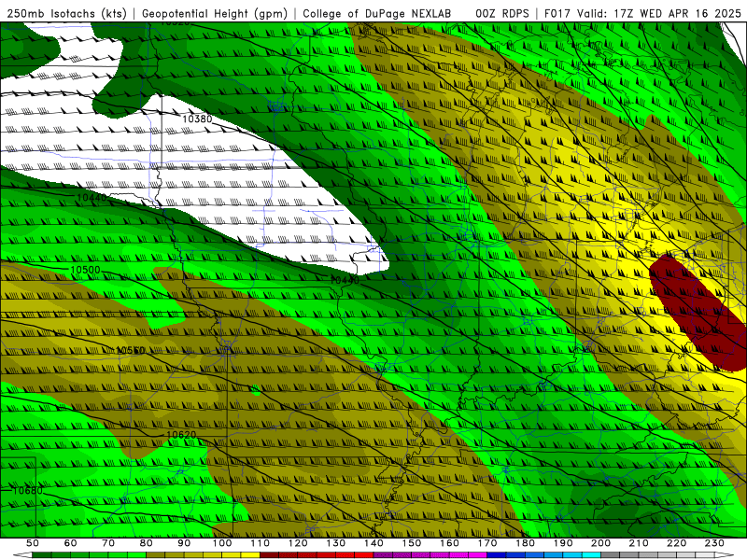The height and width of the screenshot is (560, 747).
Task: Click the dark maroon legend swatch right of 110
Action: (270, 555)
